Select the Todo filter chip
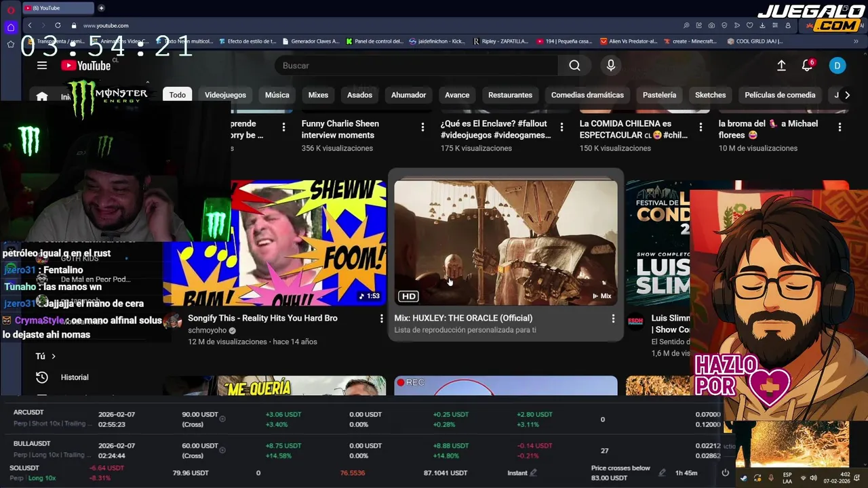This screenshot has width=868, height=488. (177, 95)
